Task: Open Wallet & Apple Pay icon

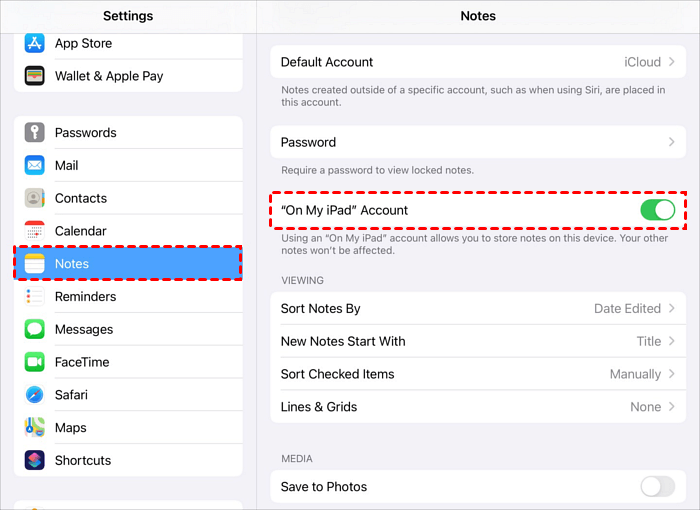Action: [x=35, y=76]
